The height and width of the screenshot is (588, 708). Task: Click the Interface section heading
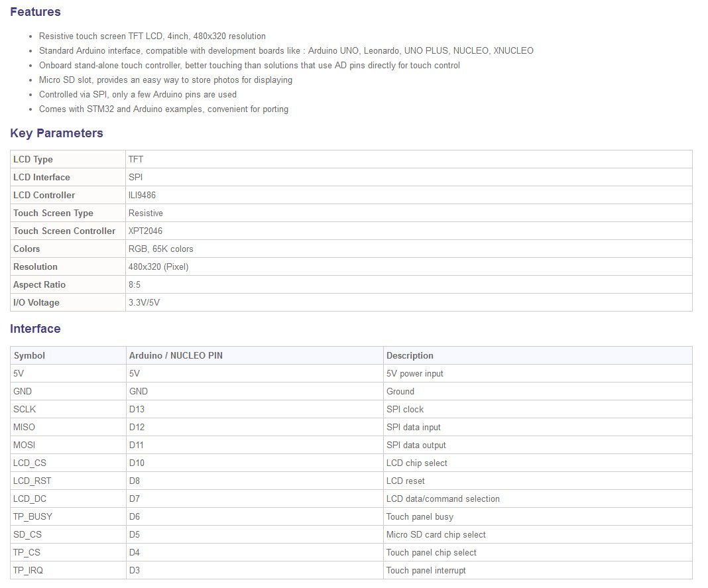(35, 329)
